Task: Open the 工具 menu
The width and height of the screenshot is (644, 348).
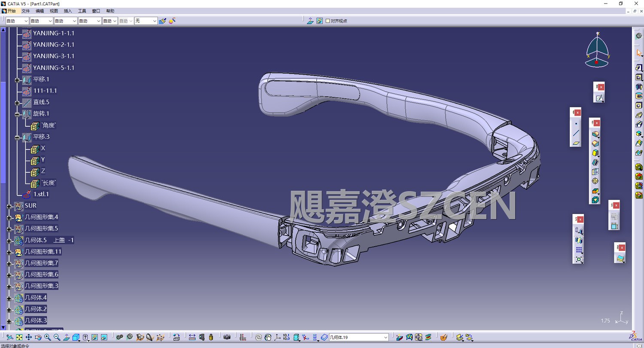Action: 82,11
